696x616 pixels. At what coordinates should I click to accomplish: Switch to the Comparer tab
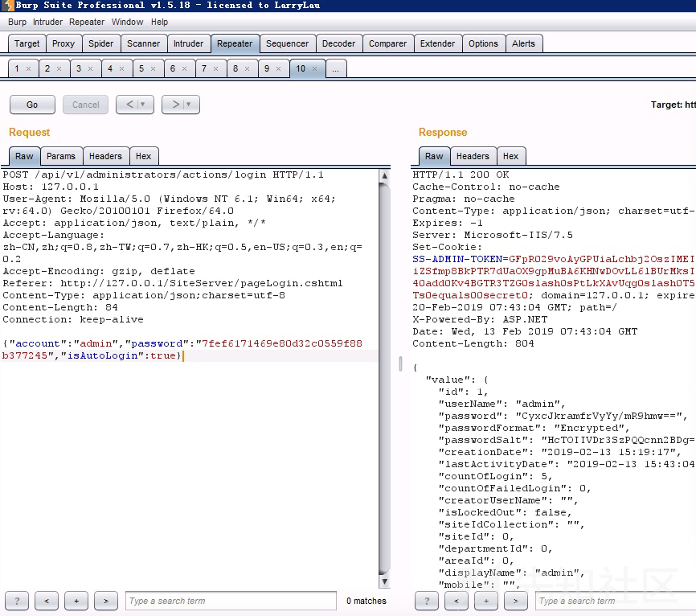pyautogui.click(x=387, y=43)
